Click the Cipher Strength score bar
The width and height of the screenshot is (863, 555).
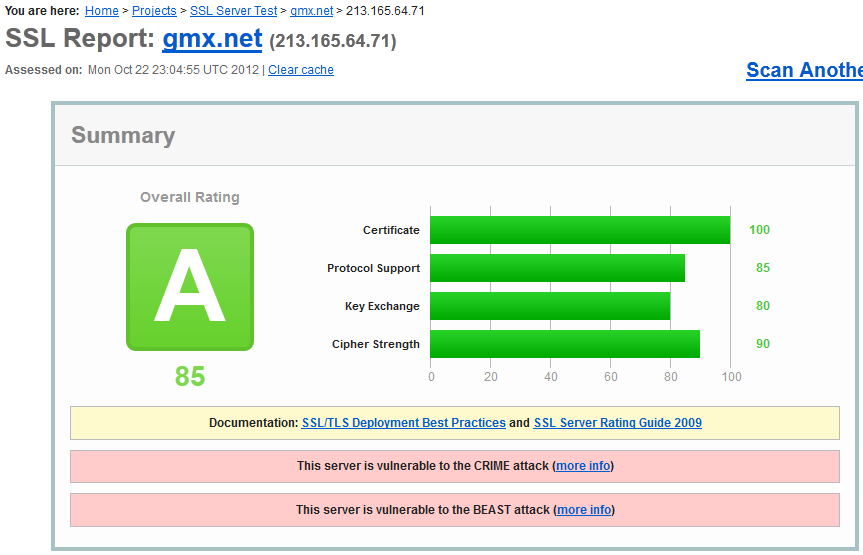tap(565, 344)
